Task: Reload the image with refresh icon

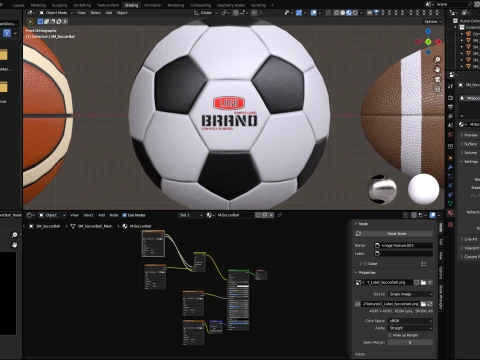Action: [430, 304]
